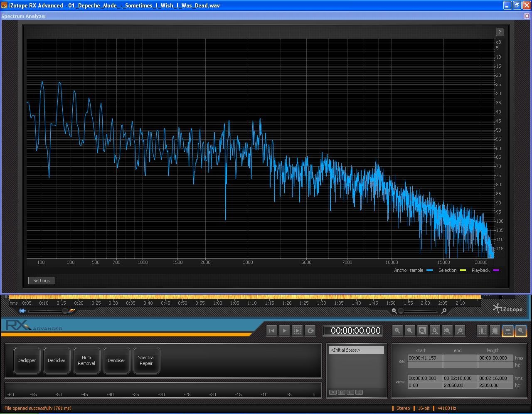Activate the zoom tool at toolbar end

tap(521, 330)
